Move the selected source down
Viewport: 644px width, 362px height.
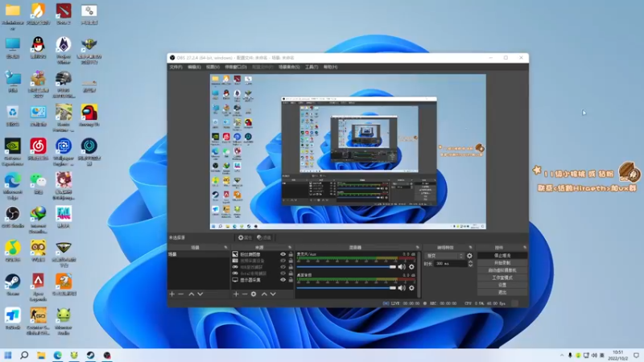tap(273, 294)
